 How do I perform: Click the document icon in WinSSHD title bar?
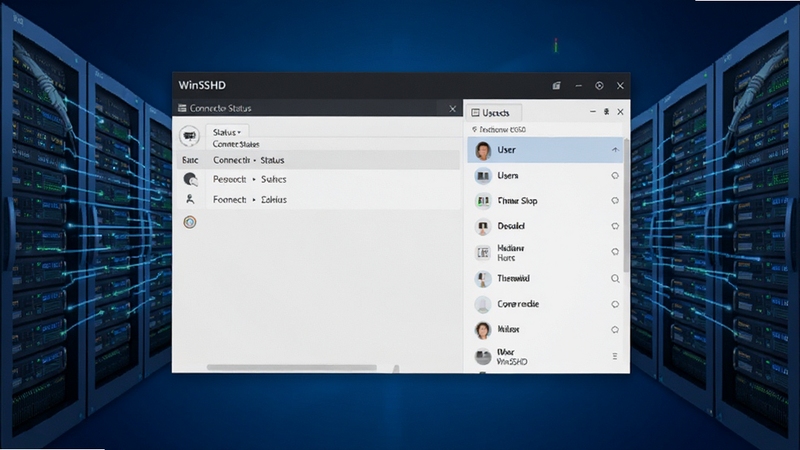click(557, 86)
